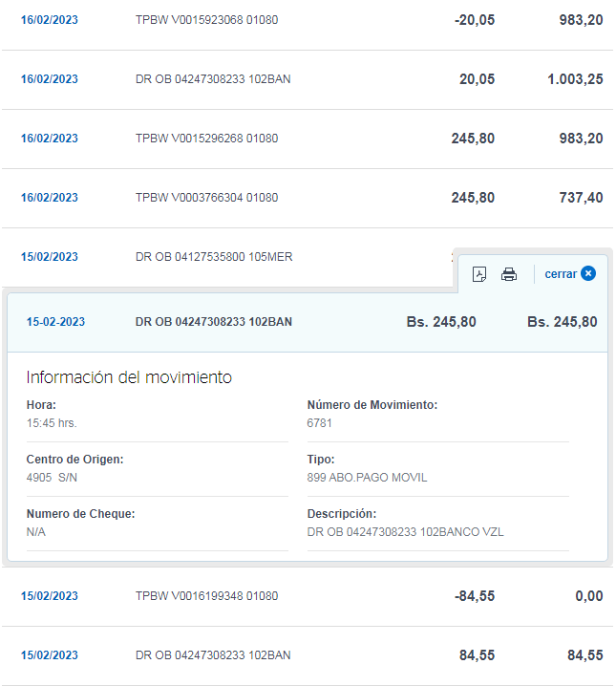Click the DR OB 04127535800 105MER description
Screen dimensions: 616x686
(x=214, y=257)
